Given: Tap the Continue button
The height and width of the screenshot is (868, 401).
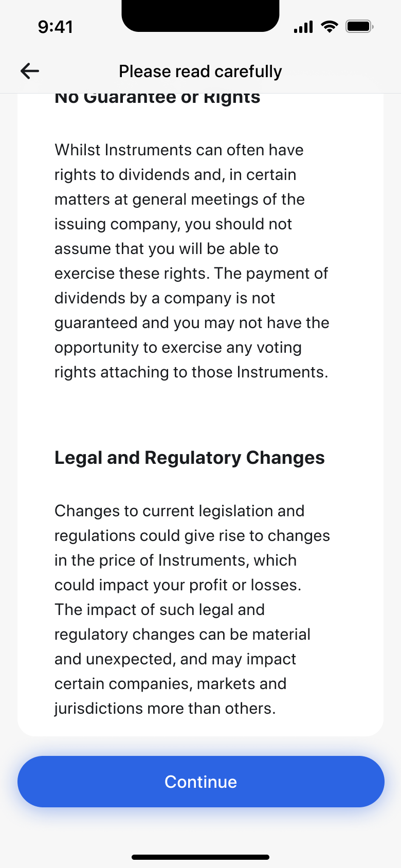Looking at the screenshot, I should coord(201,782).
